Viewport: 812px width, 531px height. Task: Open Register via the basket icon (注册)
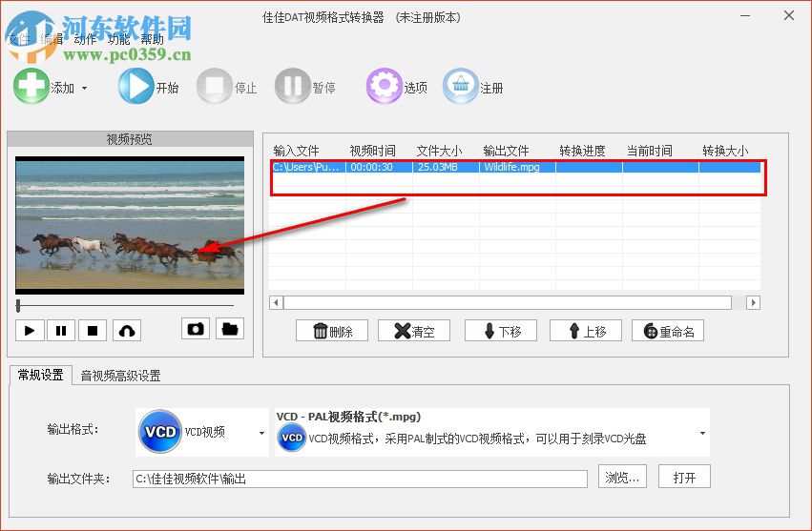[x=460, y=87]
